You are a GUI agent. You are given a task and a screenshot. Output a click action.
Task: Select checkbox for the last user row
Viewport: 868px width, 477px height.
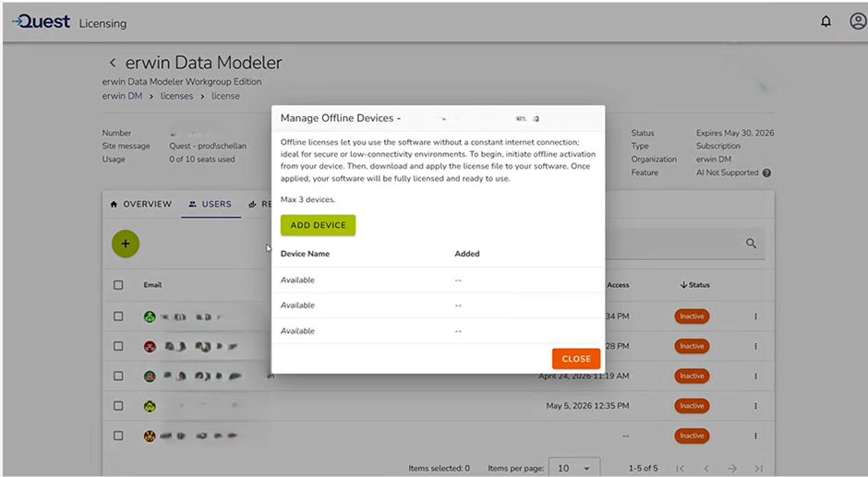click(x=118, y=436)
